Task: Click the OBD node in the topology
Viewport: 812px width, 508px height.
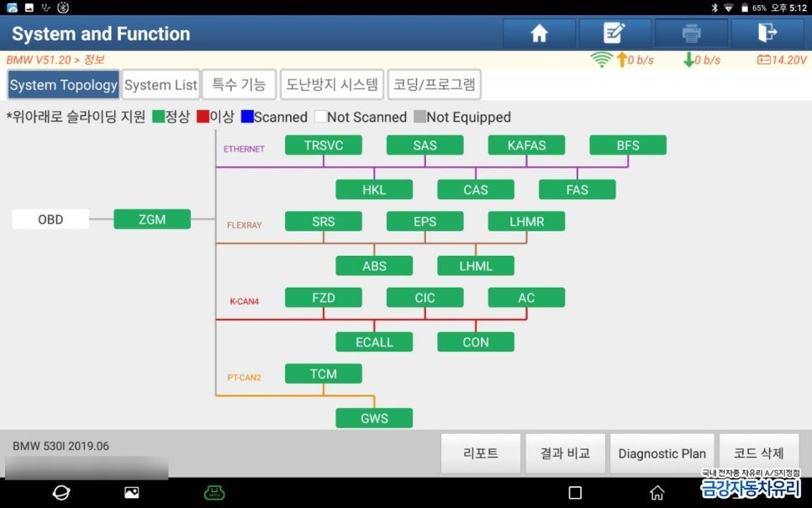Action: point(50,218)
